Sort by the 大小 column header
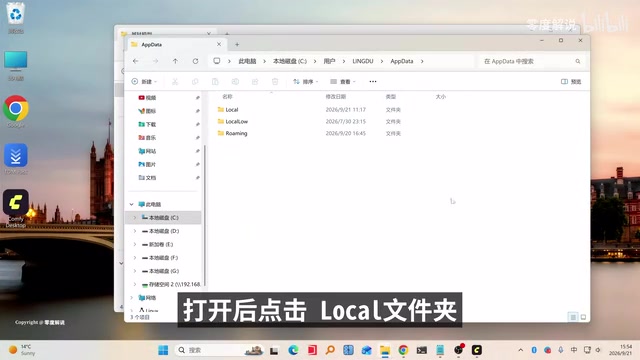Viewport: 640px width, 360px height. [x=441, y=97]
